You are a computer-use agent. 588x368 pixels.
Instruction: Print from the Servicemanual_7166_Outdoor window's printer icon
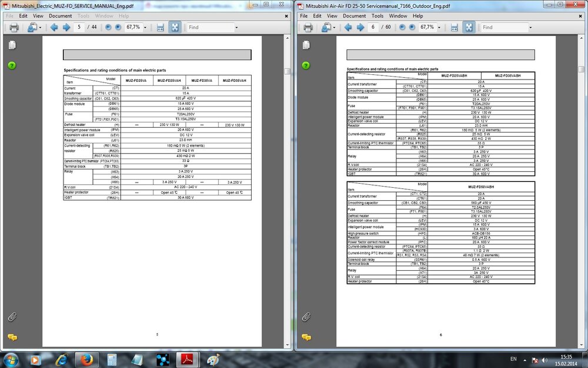pos(308,28)
